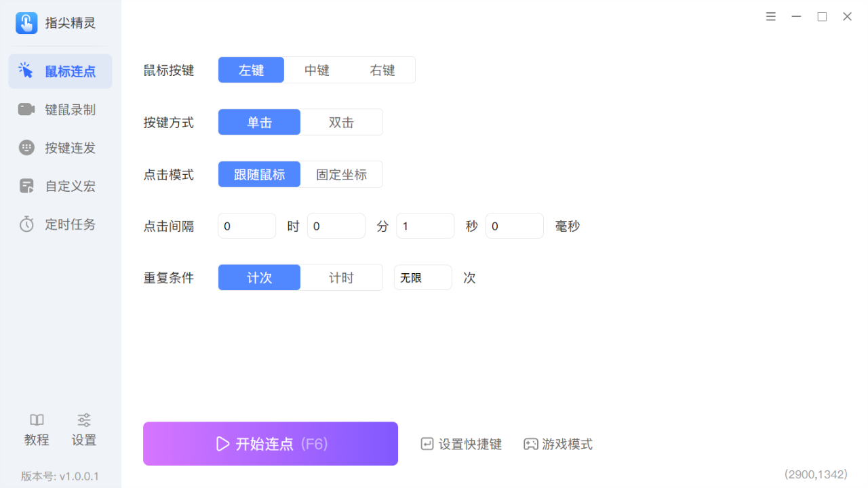Open the 定时任务 scheduled tasks section
The height and width of the screenshot is (488, 868).
pos(60,224)
